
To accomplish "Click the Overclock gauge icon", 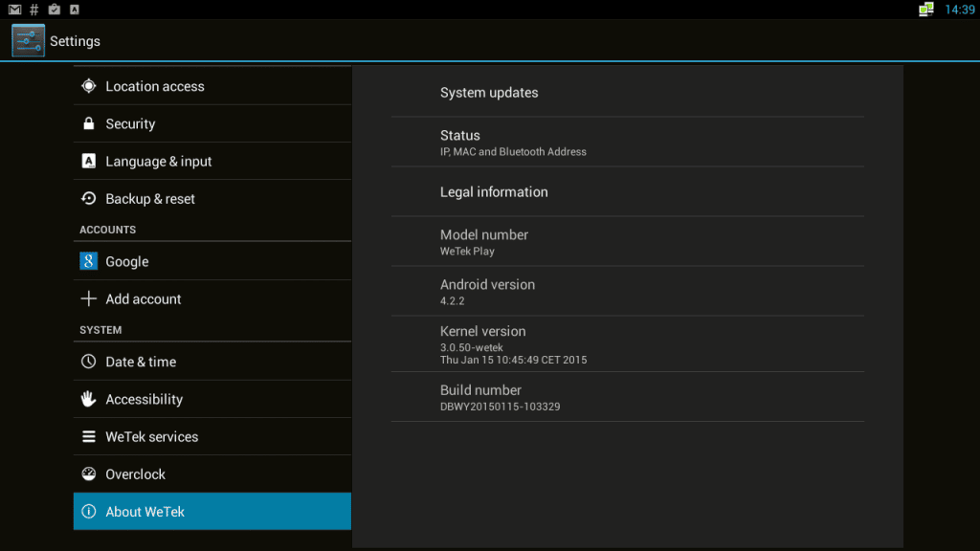I will [x=89, y=474].
